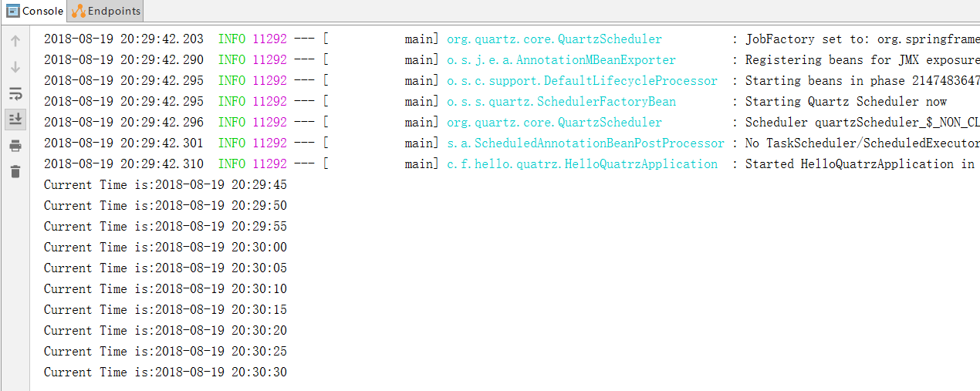This screenshot has width=980, height=391.
Task: Click the DefaultLifecycleProcessor logger name
Action: pyautogui.click(x=582, y=80)
